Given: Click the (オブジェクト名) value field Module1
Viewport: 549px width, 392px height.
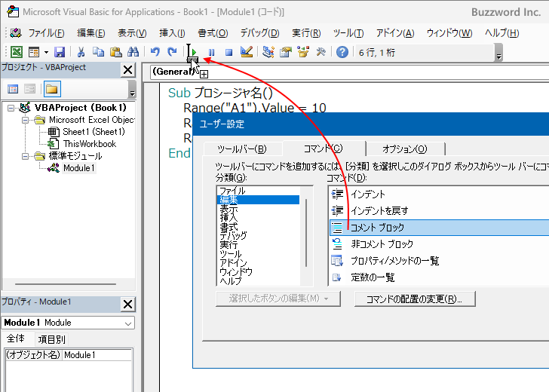Looking at the screenshot, I should (x=97, y=355).
